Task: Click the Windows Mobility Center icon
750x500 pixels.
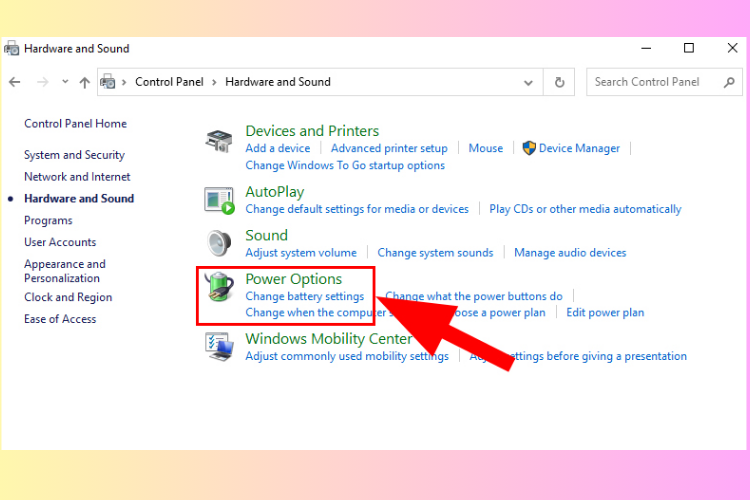Action: click(x=220, y=347)
